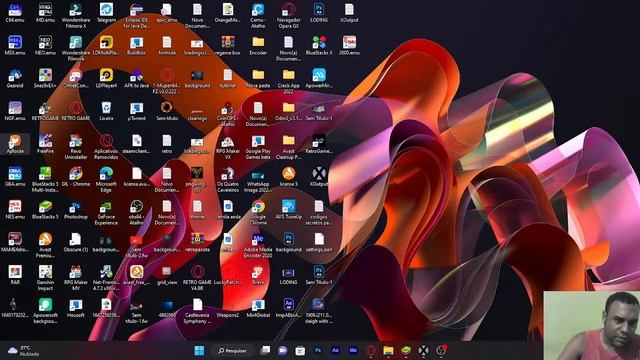640x360 pixels.
Task: Select the GIL - Chrome desktop shortcut
Action: [76, 177]
